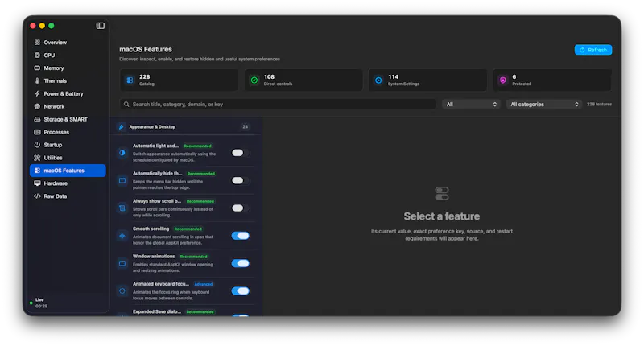Click the Recommended badge on Smooth scrolling

click(x=188, y=229)
